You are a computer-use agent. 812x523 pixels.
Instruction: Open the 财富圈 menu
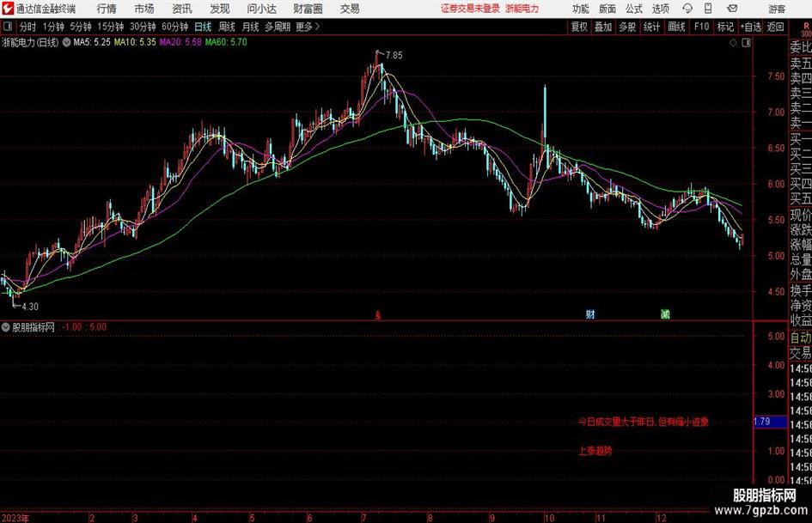(x=308, y=9)
